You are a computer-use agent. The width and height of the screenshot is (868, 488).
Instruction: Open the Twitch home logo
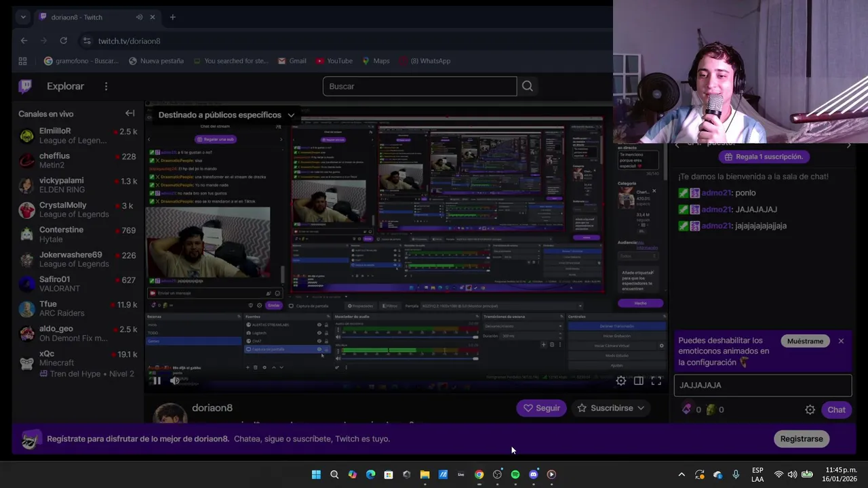[24, 86]
